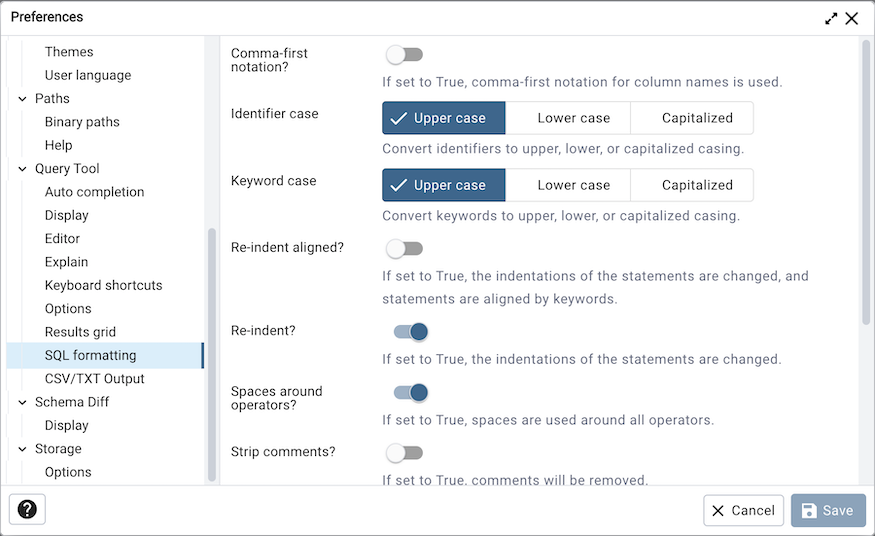875x536 pixels.
Task: Close the Preferences dialog
Action: (x=852, y=18)
